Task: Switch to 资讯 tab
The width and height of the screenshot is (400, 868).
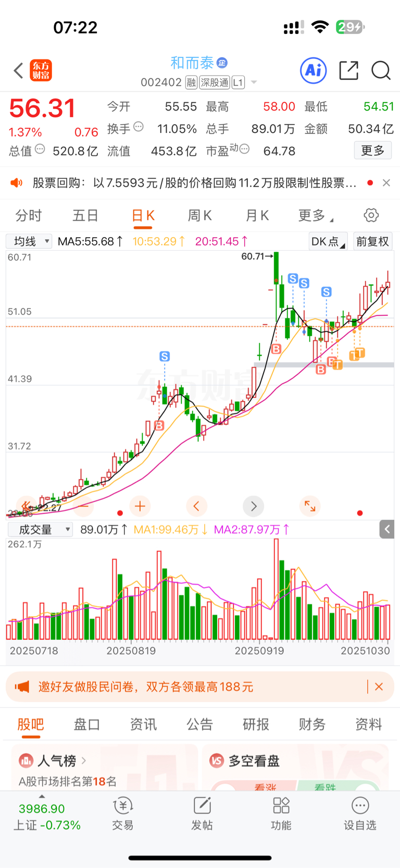Action: tap(143, 724)
